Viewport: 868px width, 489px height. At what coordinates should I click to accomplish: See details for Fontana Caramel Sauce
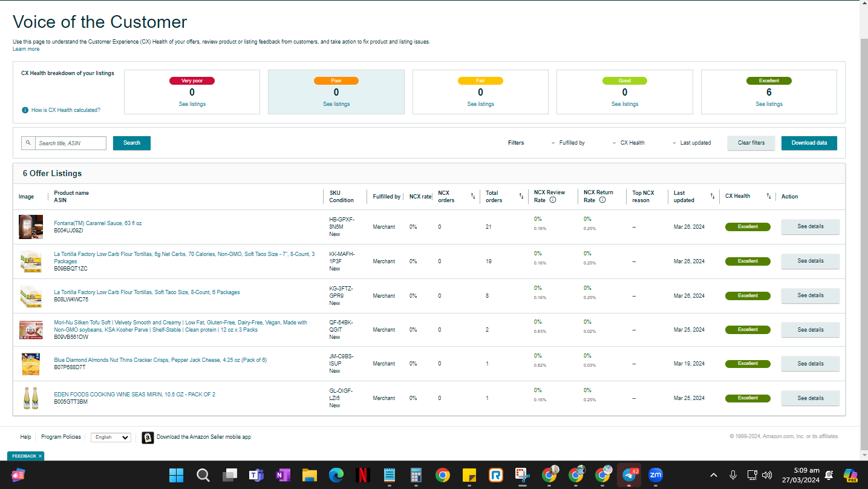click(811, 227)
